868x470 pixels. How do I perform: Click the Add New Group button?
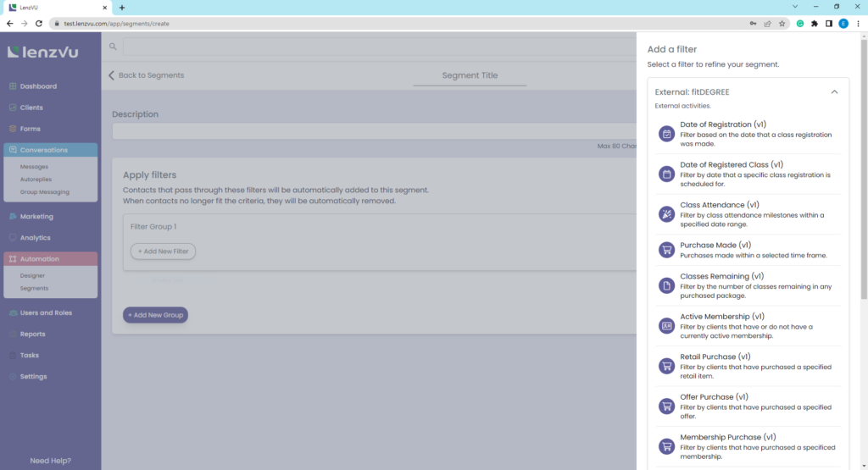[155, 315]
